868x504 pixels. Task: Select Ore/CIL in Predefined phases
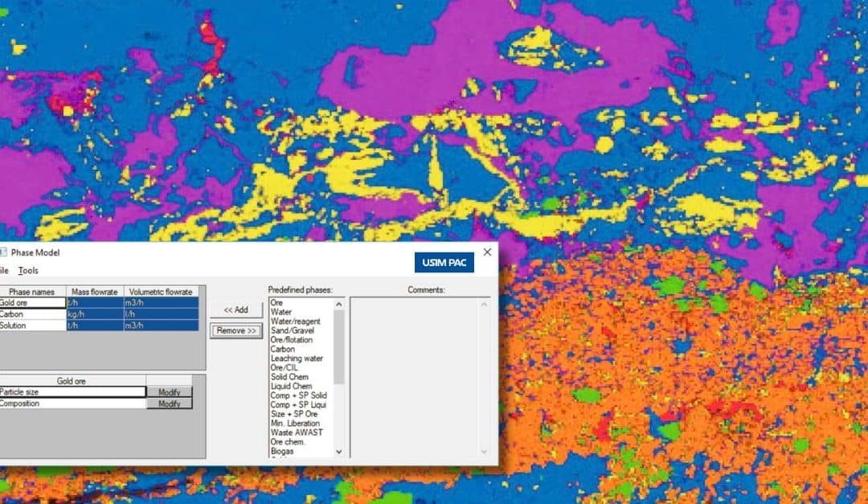284,368
